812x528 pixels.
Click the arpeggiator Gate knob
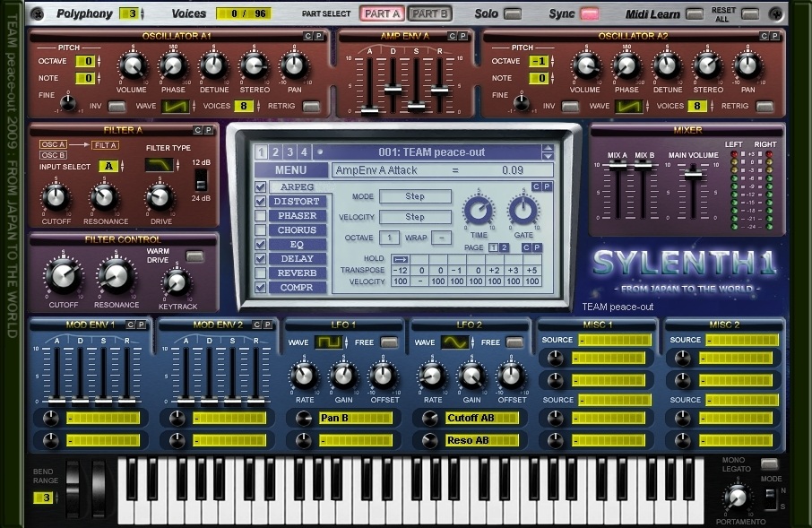point(523,211)
